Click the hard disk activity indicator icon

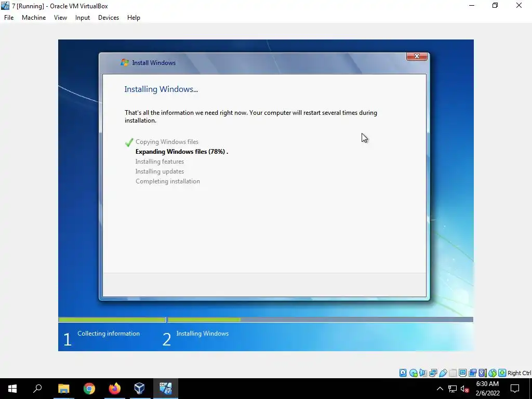pyautogui.click(x=403, y=373)
